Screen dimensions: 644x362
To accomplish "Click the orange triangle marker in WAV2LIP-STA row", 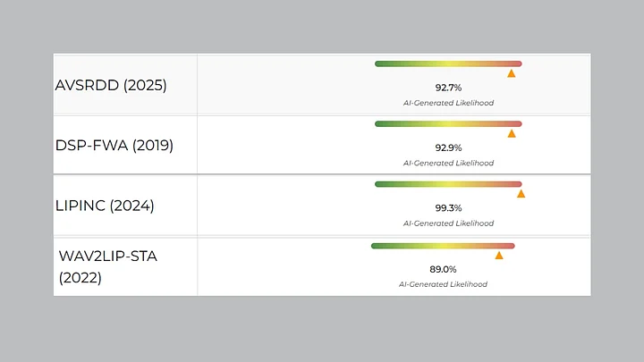I will (499, 255).
